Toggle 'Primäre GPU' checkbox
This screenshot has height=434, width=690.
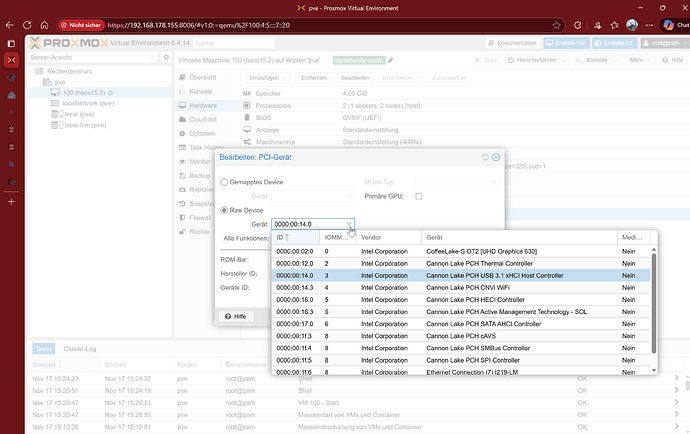[419, 196]
